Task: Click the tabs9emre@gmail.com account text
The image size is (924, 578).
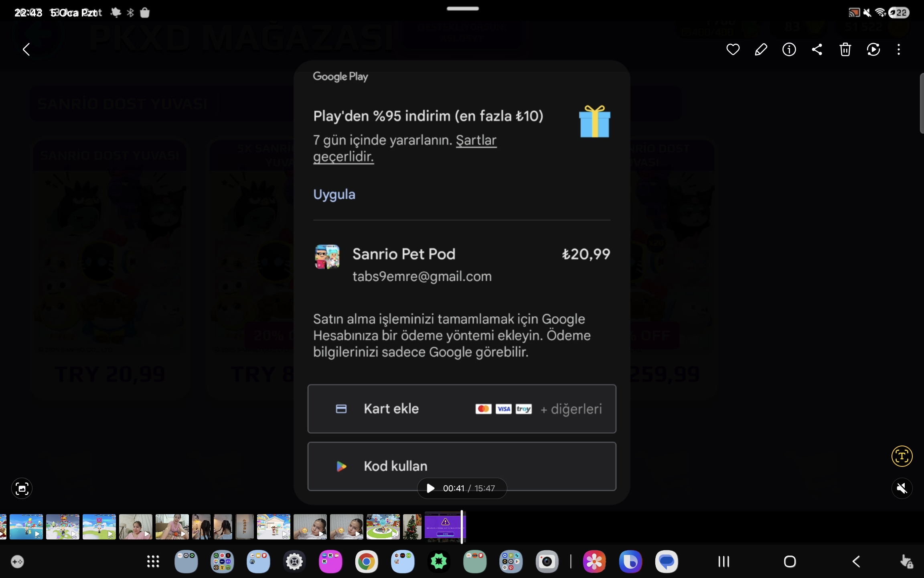Action: 422,277
